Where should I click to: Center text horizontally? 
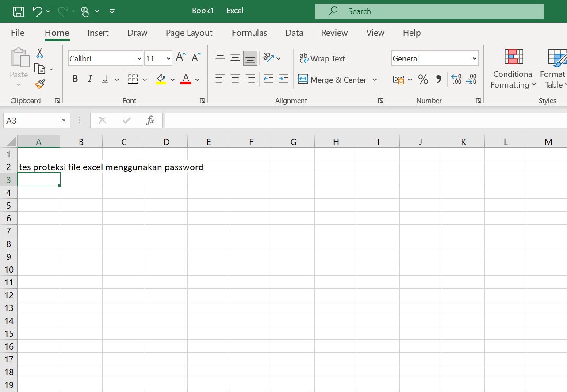pyautogui.click(x=235, y=79)
